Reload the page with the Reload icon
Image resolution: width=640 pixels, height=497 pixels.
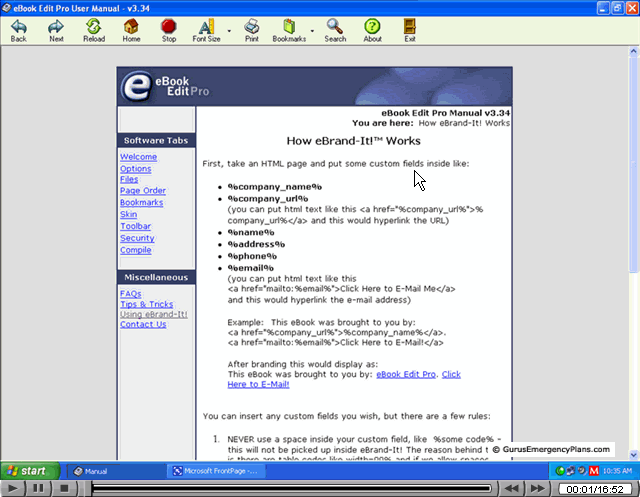coord(94,31)
